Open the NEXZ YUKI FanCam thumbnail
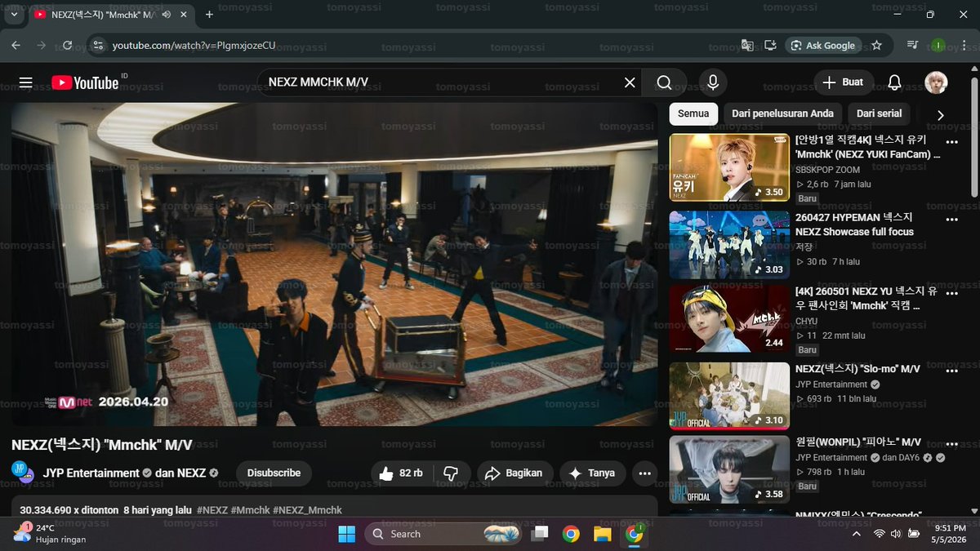 729,167
